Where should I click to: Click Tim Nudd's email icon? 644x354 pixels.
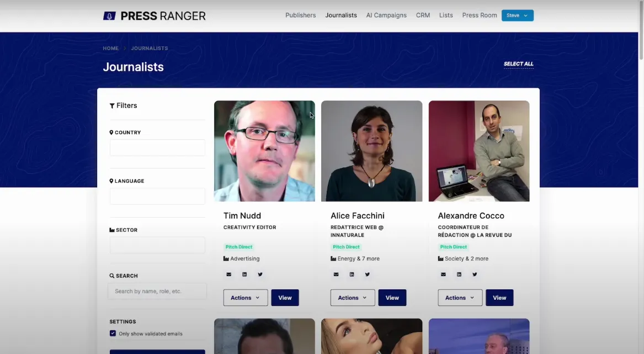[x=228, y=274]
